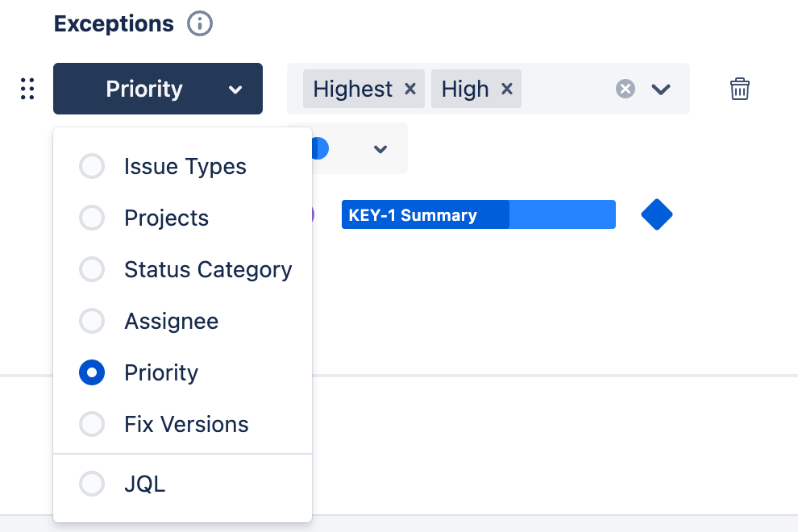Click the blue milestone diamond on the timeline
This screenshot has height=532, width=798.
(x=656, y=214)
